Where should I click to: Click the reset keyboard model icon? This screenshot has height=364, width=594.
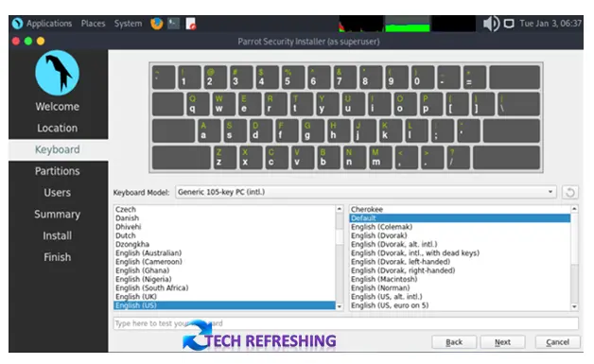click(x=570, y=193)
